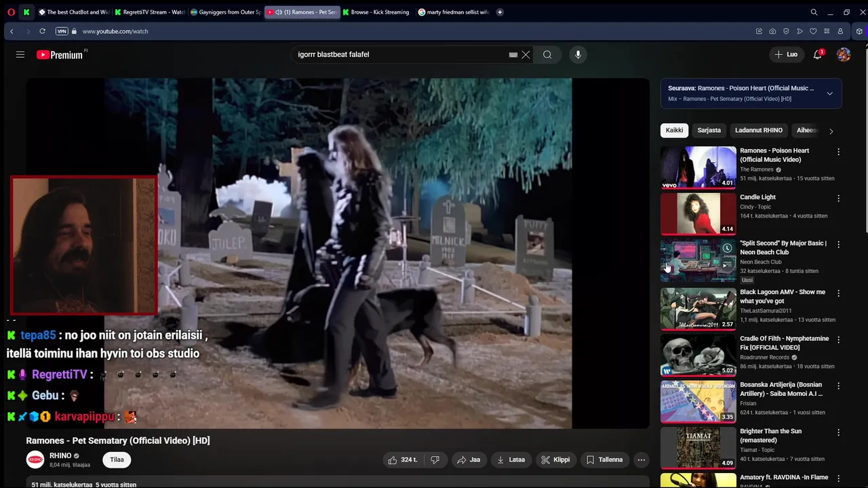
Task: Switch to Browse - Kick Streaming tab
Action: pos(378,12)
